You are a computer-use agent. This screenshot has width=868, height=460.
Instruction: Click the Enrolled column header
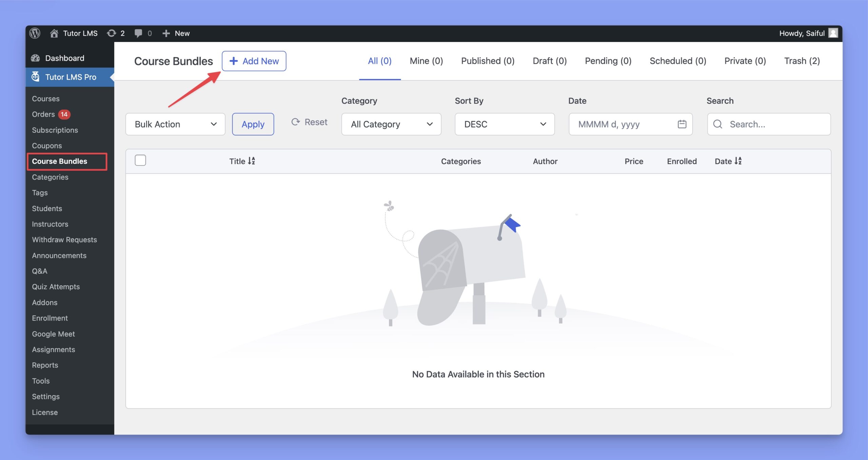(x=682, y=161)
